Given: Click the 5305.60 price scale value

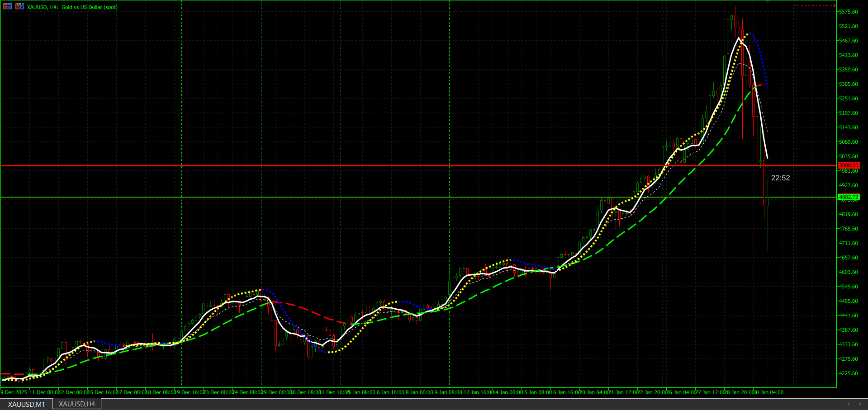Looking at the screenshot, I should tap(848, 84).
